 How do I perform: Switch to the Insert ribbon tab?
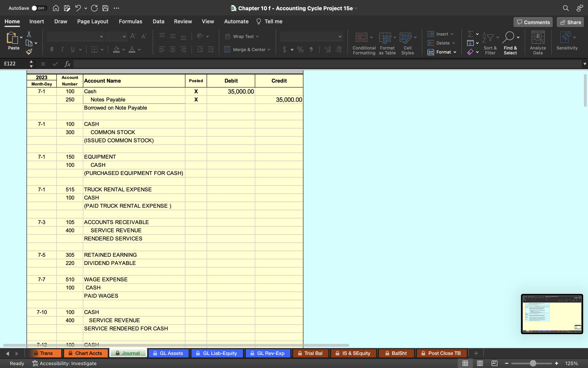click(37, 21)
